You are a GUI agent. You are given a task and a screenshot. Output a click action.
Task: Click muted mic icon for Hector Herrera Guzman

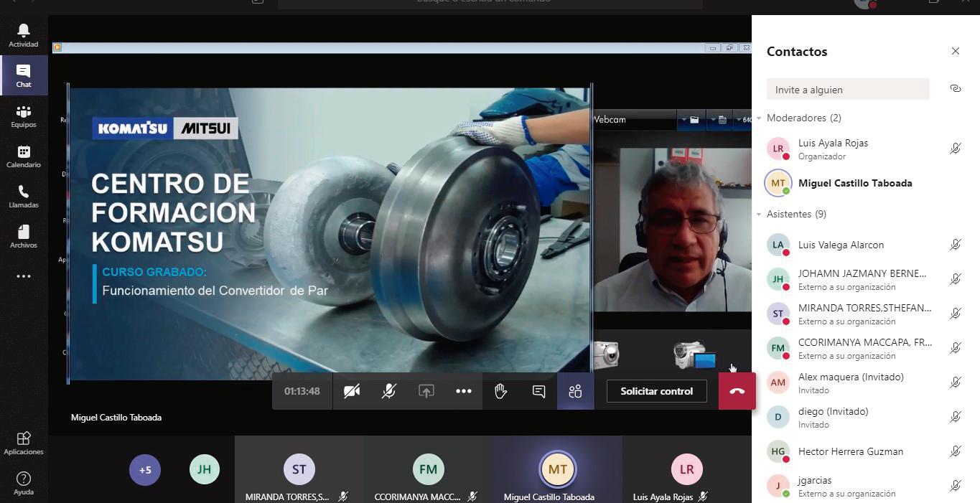(x=955, y=451)
